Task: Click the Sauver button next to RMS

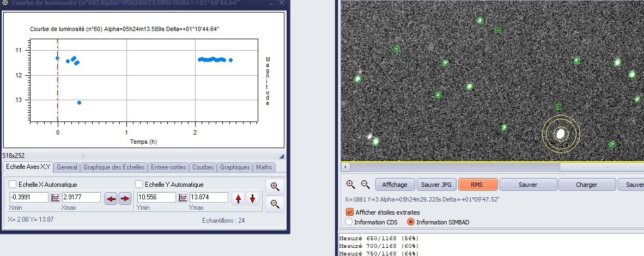Action: (528, 185)
